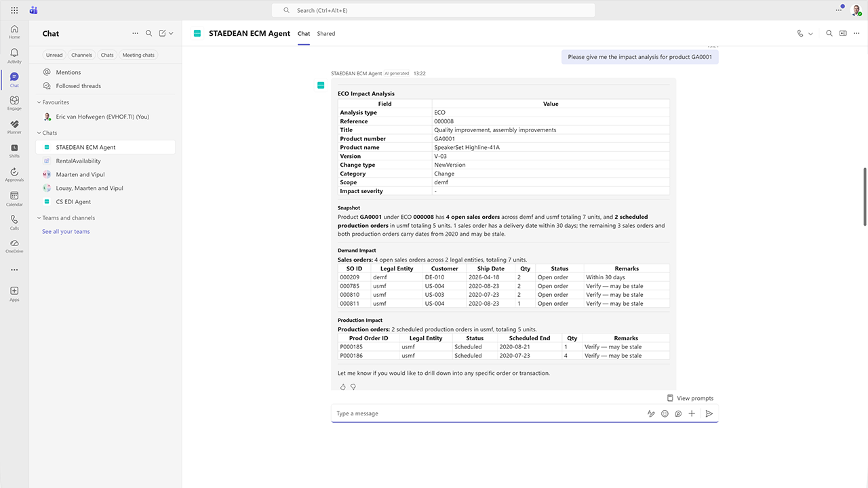The image size is (868, 488).
Task: Open the Planner app
Action: (14, 127)
